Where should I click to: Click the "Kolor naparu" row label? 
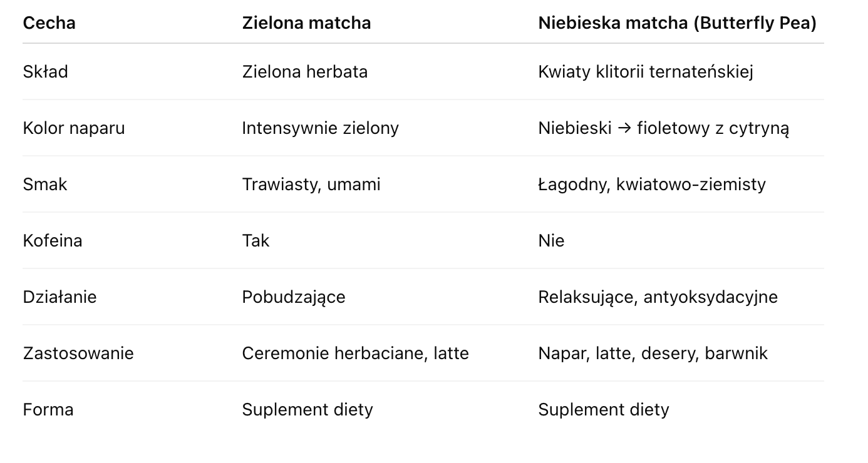(74, 128)
